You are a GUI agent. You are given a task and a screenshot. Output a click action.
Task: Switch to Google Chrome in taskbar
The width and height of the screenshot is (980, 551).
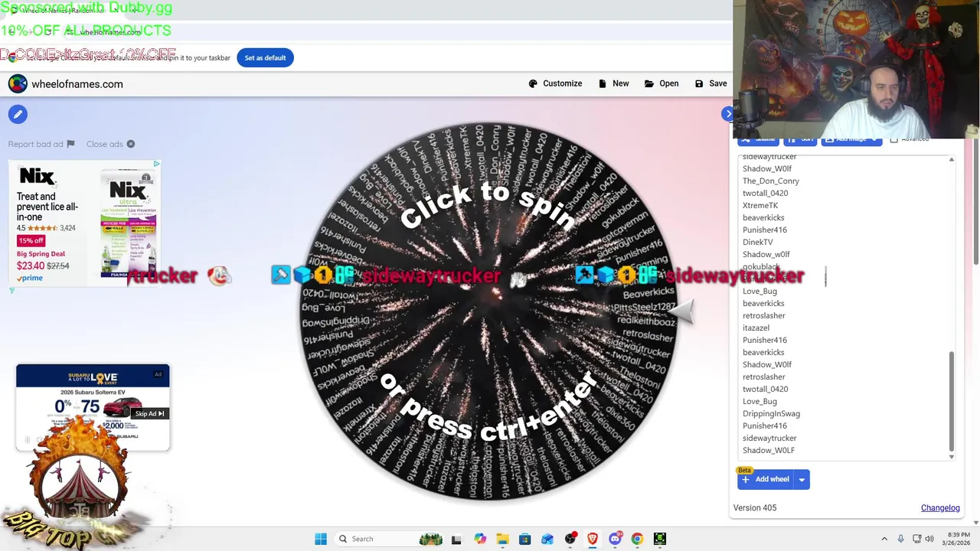pyautogui.click(x=637, y=539)
